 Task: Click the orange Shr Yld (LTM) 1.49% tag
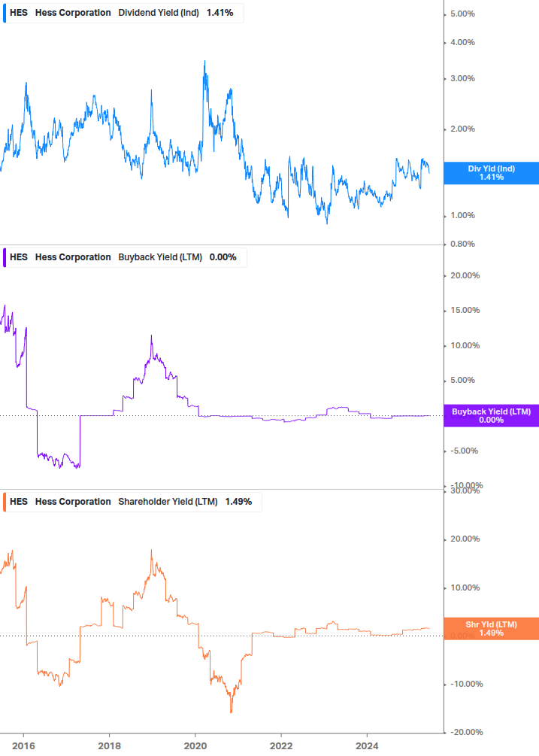coord(492,629)
